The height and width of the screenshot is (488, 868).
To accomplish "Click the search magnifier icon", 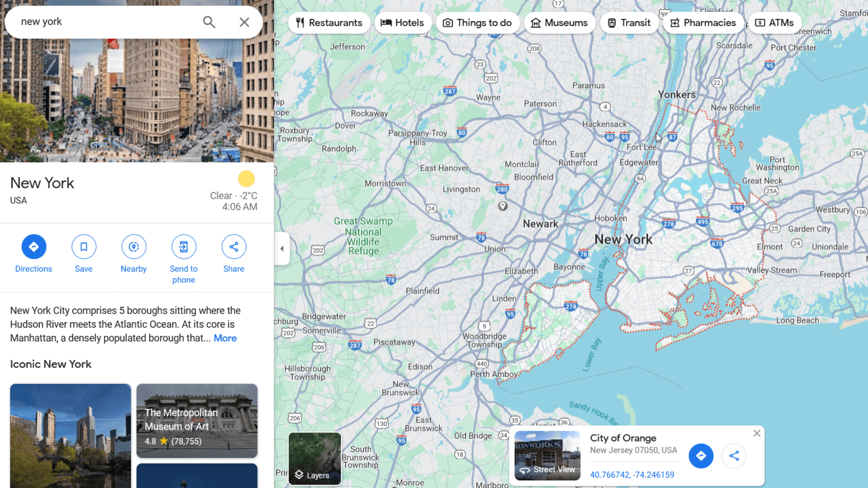I will tap(209, 22).
